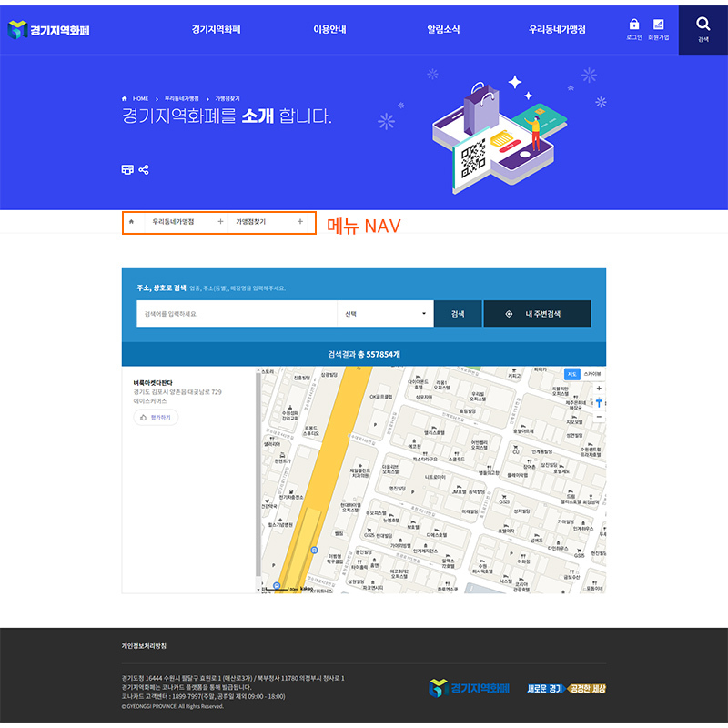The image size is (728, 728).
Task: Click the results list scrollbar
Action: point(258,473)
